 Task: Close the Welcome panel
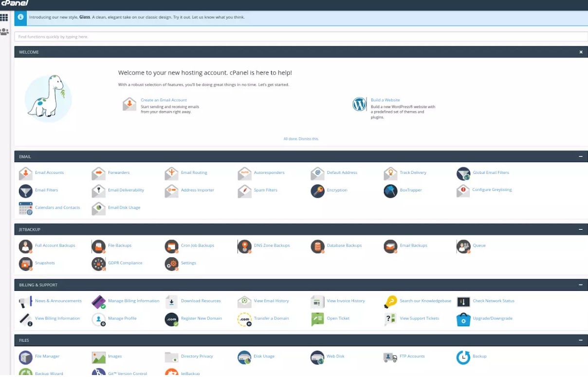(581, 52)
